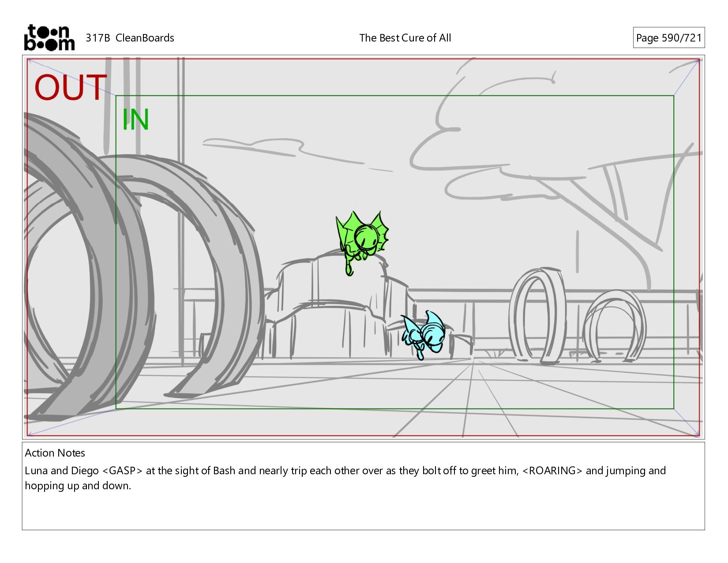Screen dimensions: 728x563
Task: Click the action note starting "Luna and Diego"
Action: 345,478
